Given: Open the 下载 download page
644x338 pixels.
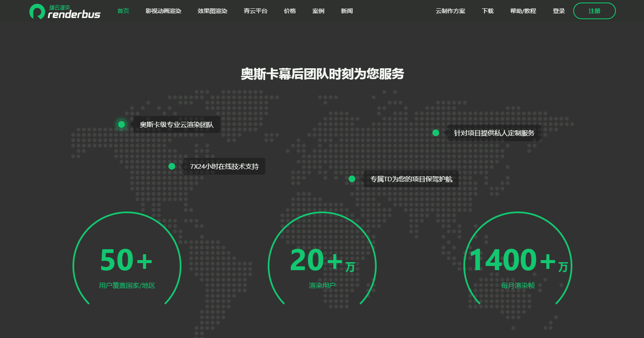Looking at the screenshot, I should [x=488, y=11].
